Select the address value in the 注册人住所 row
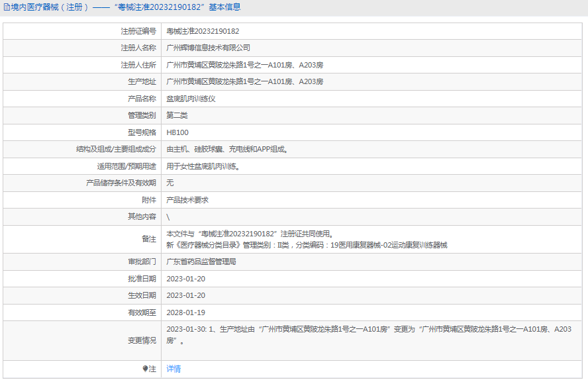This screenshot has width=588, height=382. [x=244, y=65]
